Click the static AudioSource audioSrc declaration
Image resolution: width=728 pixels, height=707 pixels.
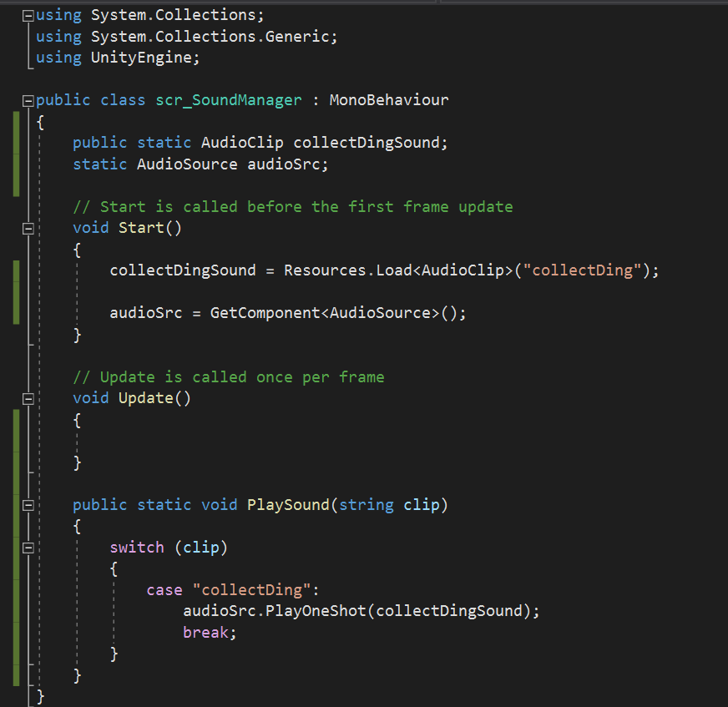(200, 164)
